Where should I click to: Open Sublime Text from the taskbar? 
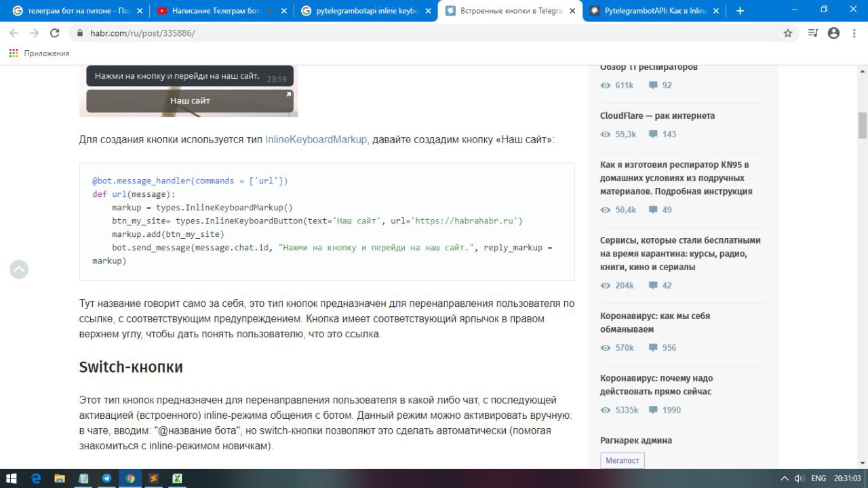153,478
